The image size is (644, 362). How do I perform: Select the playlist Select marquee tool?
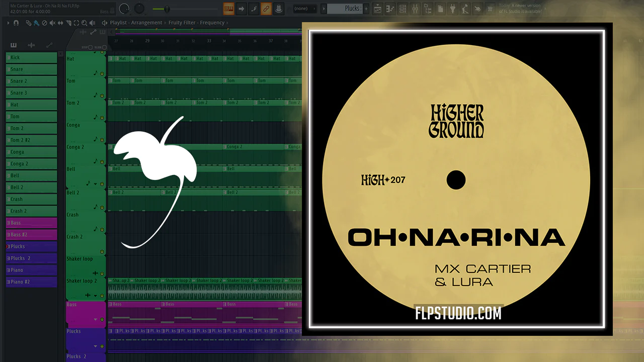[x=76, y=23]
